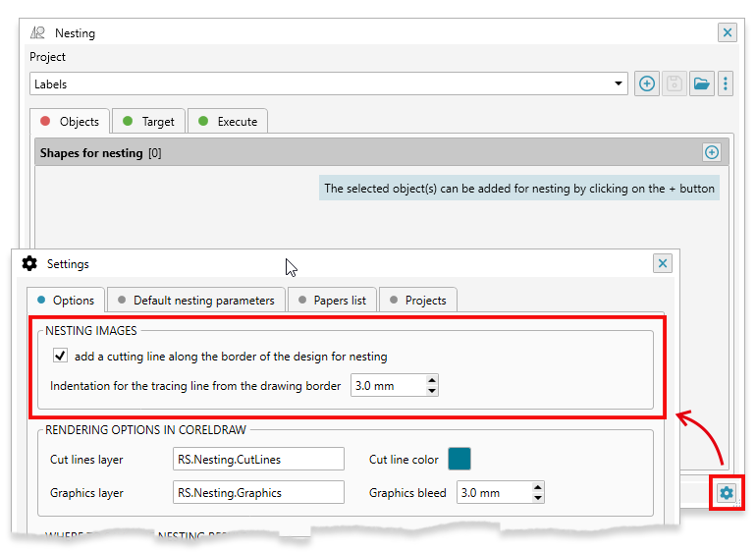Open the Projects settings tab
This screenshot has height=552, width=756.
(418, 301)
